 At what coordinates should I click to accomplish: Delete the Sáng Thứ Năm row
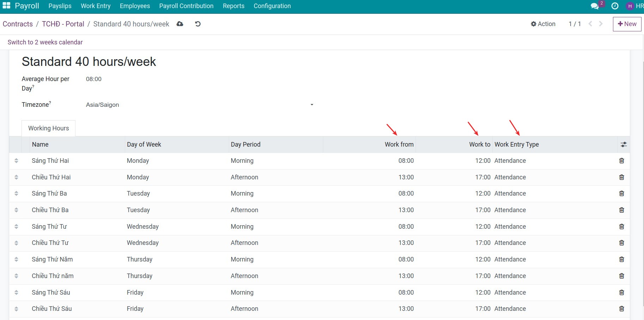point(622,259)
